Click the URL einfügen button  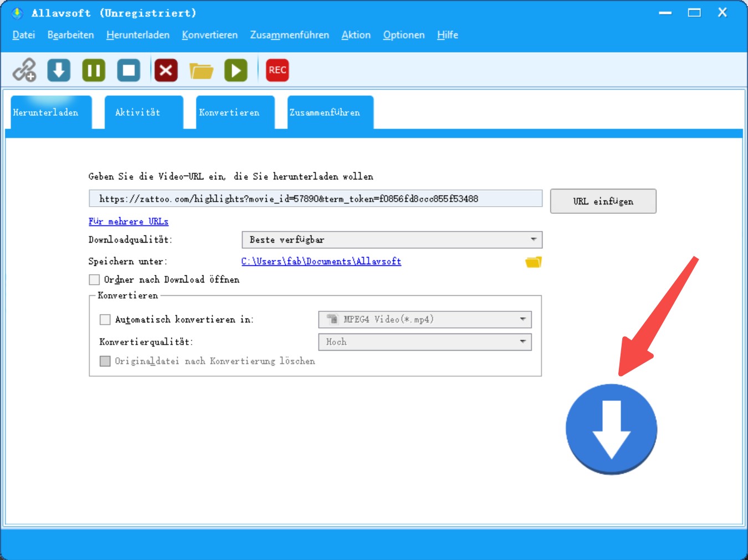pyautogui.click(x=603, y=201)
